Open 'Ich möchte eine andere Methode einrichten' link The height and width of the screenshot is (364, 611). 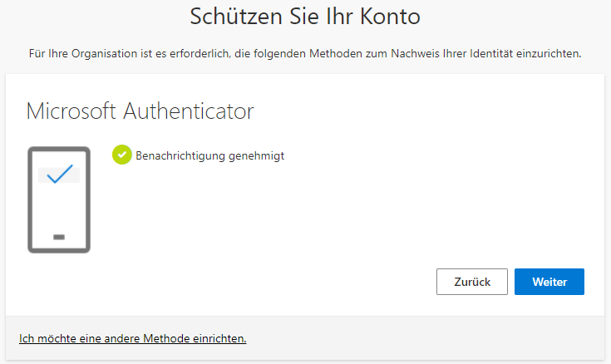132,338
